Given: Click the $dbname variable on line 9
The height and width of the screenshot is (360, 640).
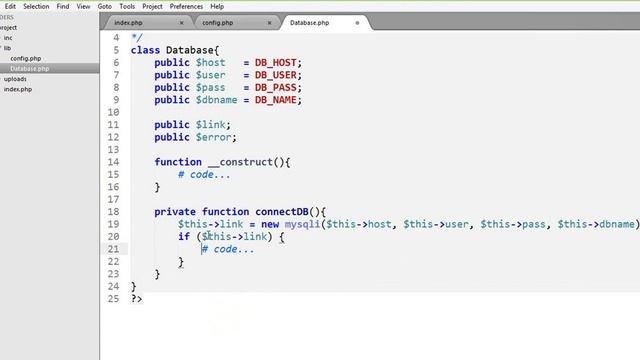Looking at the screenshot, I should (x=216, y=100).
